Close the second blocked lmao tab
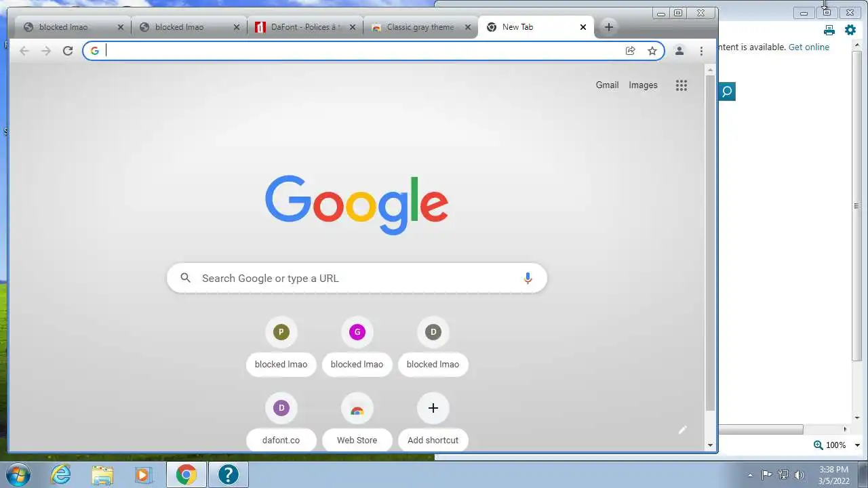This screenshot has height=488, width=868. (x=237, y=27)
